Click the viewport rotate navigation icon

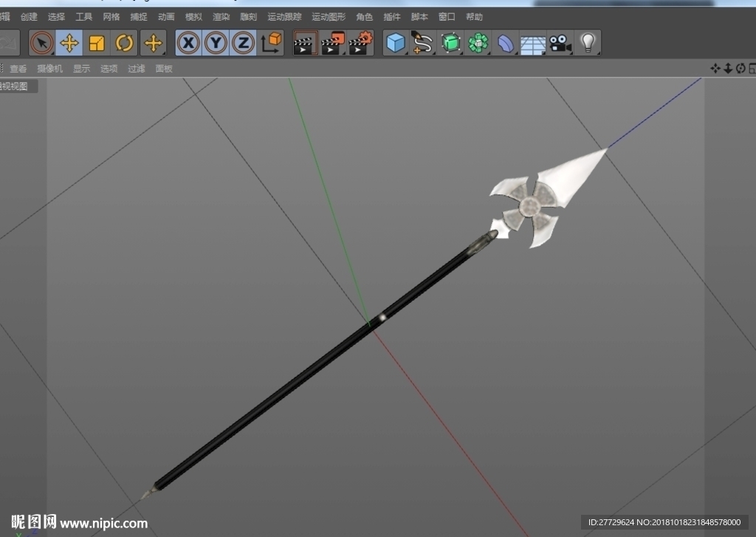(x=740, y=69)
